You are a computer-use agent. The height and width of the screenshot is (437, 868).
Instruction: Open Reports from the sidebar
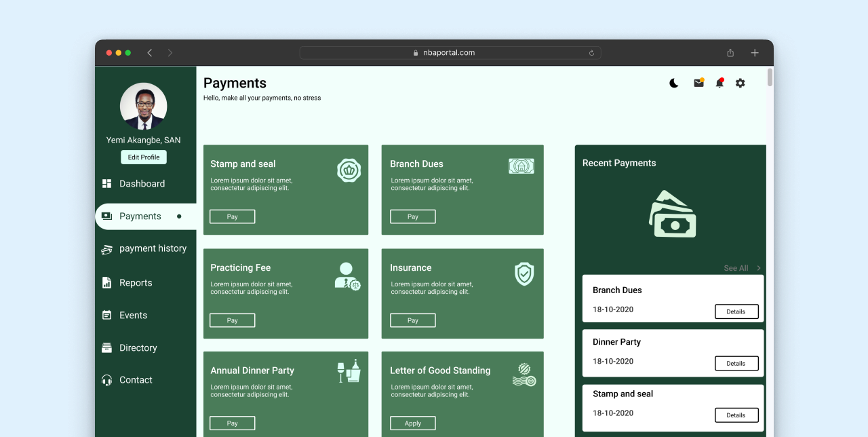(x=136, y=283)
